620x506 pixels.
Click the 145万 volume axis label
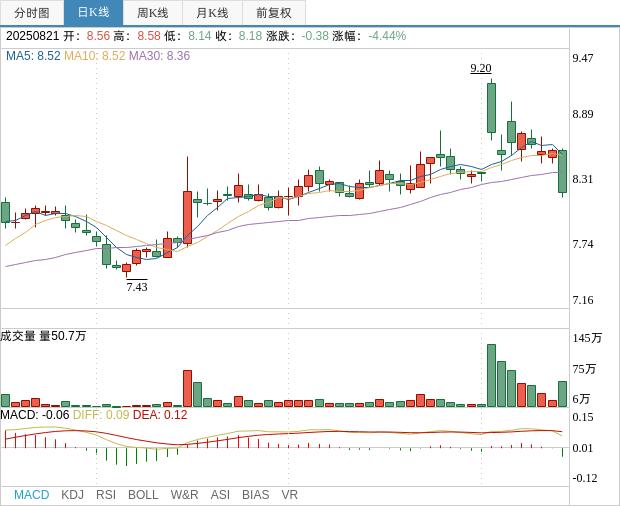point(588,338)
